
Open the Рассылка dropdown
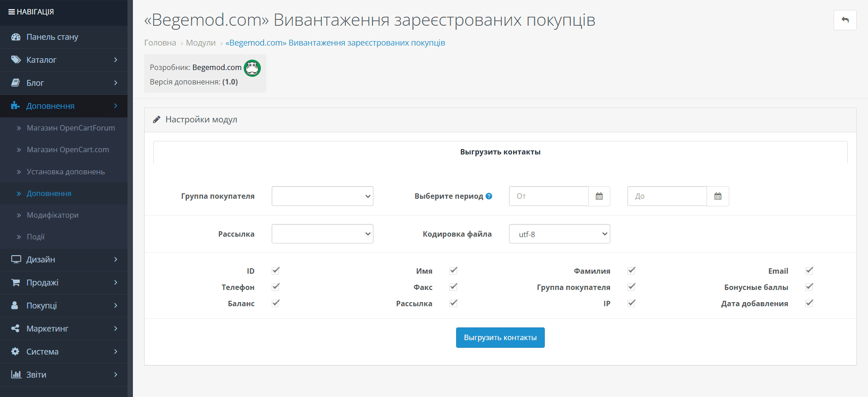tap(322, 234)
